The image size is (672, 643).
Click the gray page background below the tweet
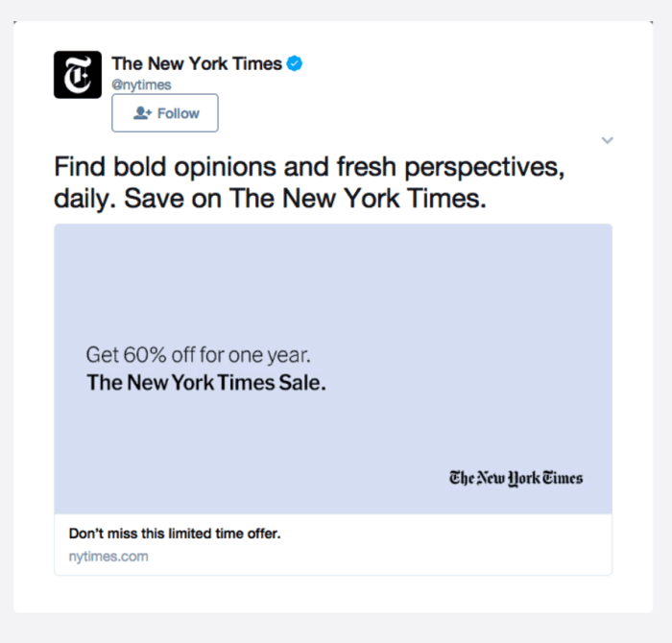click(336, 629)
